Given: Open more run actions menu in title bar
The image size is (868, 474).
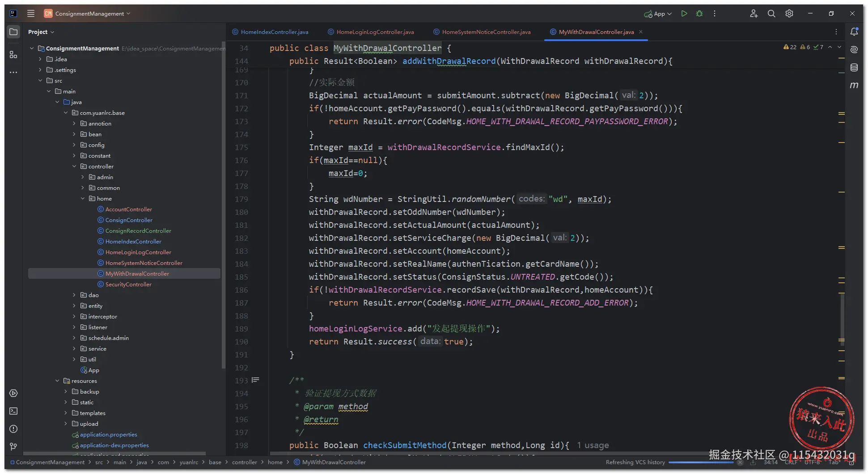Looking at the screenshot, I should click(x=715, y=13).
